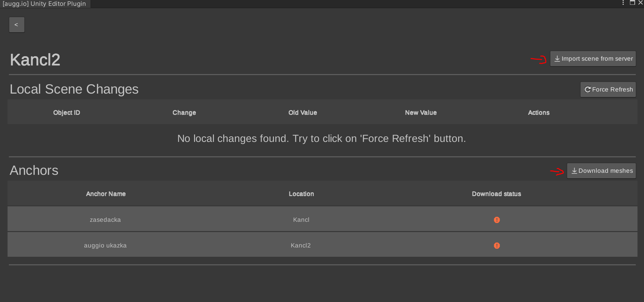Click the New Value column header
This screenshot has width=644, height=302.
pos(421,112)
